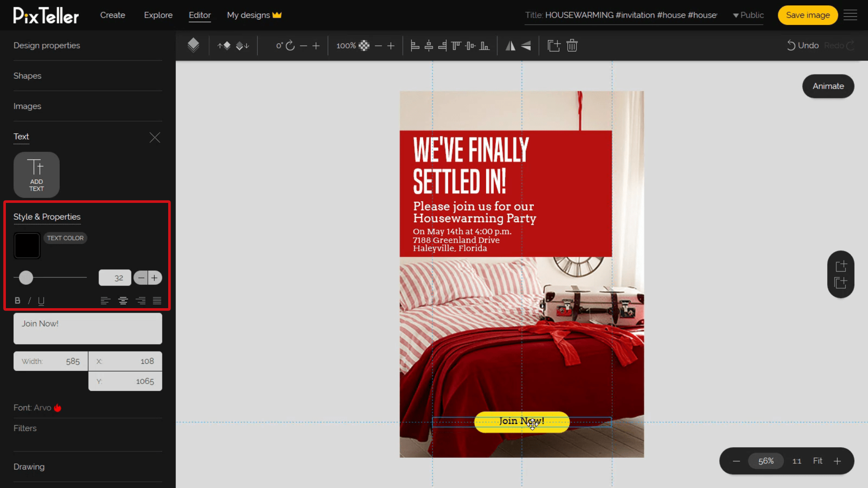Screen dimensions: 868x488
Task: Expand the Shapes panel
Action: tap(28, 75)
